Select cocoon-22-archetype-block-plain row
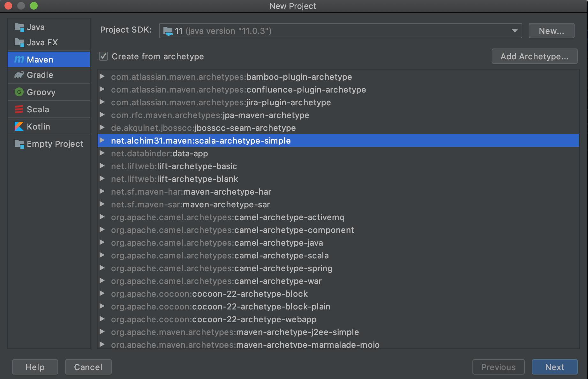This screenshot has height=379, width=588. click(338, 307)
